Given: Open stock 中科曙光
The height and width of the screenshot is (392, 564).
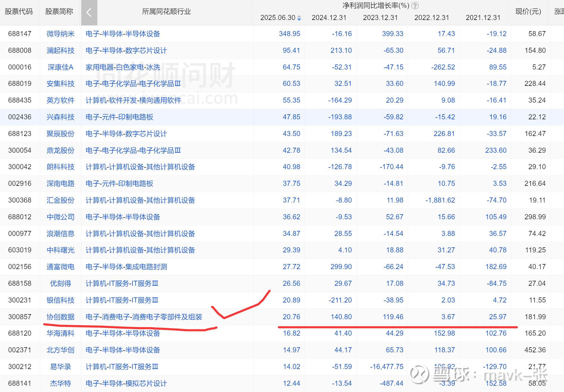Looking at the screenshot, I should point(61,250).
